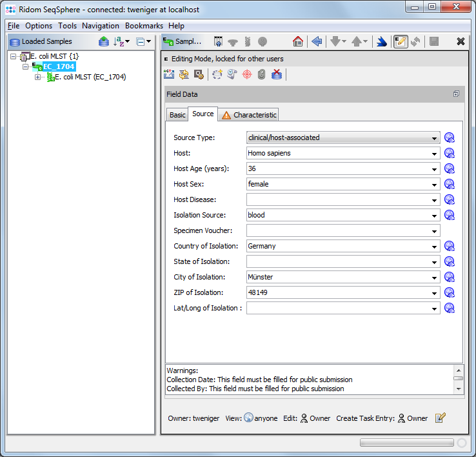Viewport: 476px width, 457px height.
Task: Click the Home icon in the toolbar
Action: tap(297, 41)
